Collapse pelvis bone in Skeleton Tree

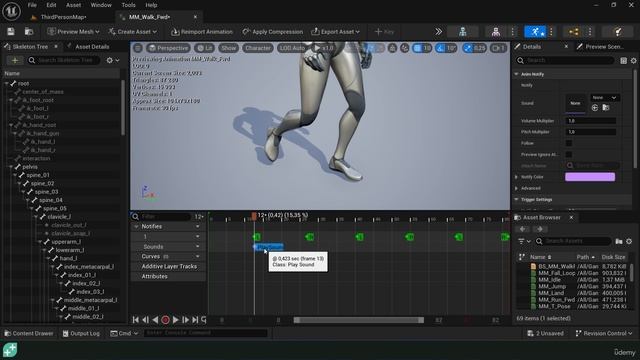tap(11, 167)
